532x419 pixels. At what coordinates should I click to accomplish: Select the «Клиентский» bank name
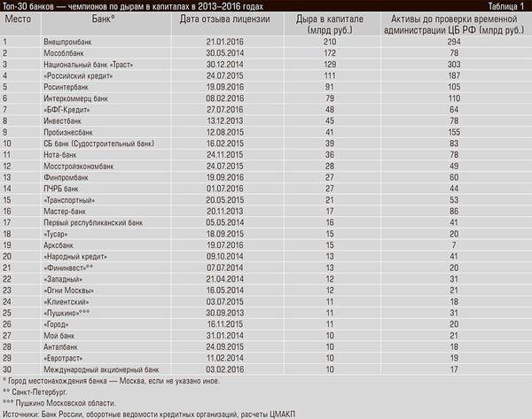pyautogui.click(x=66, y=302)
